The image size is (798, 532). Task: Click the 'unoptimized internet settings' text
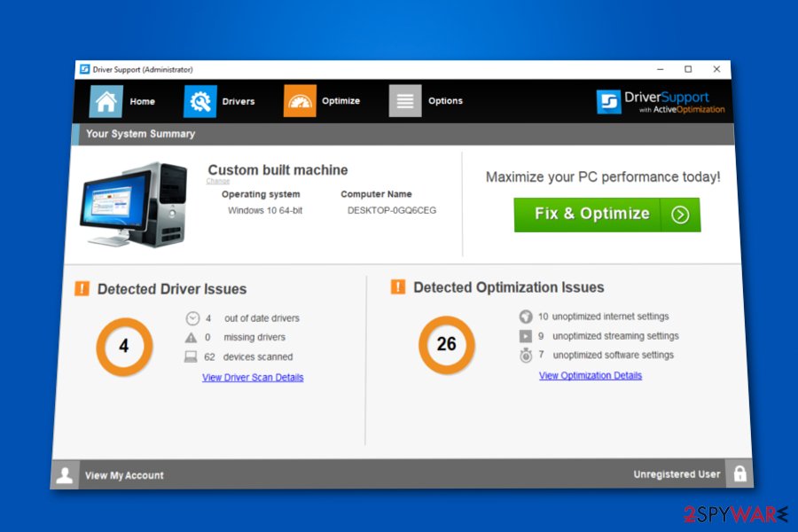(x=611, y=317)
